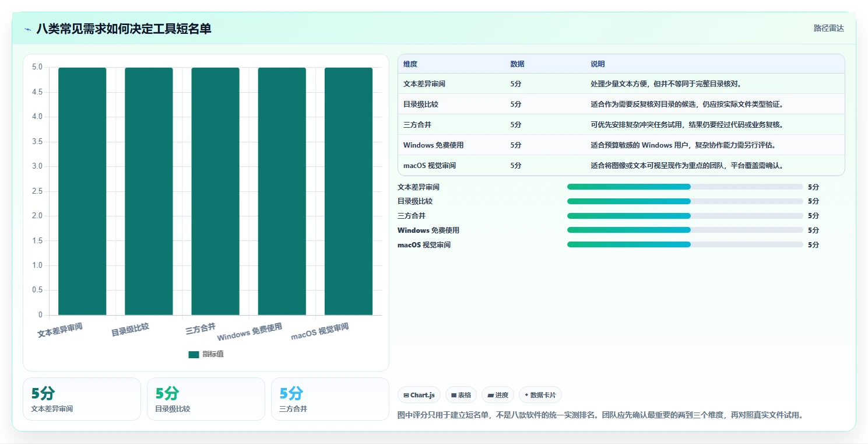The height and width of the screenshot is (444, 868).
Task: Click the 目录级比较 progress bar
Action: click(x=685, y=201)
